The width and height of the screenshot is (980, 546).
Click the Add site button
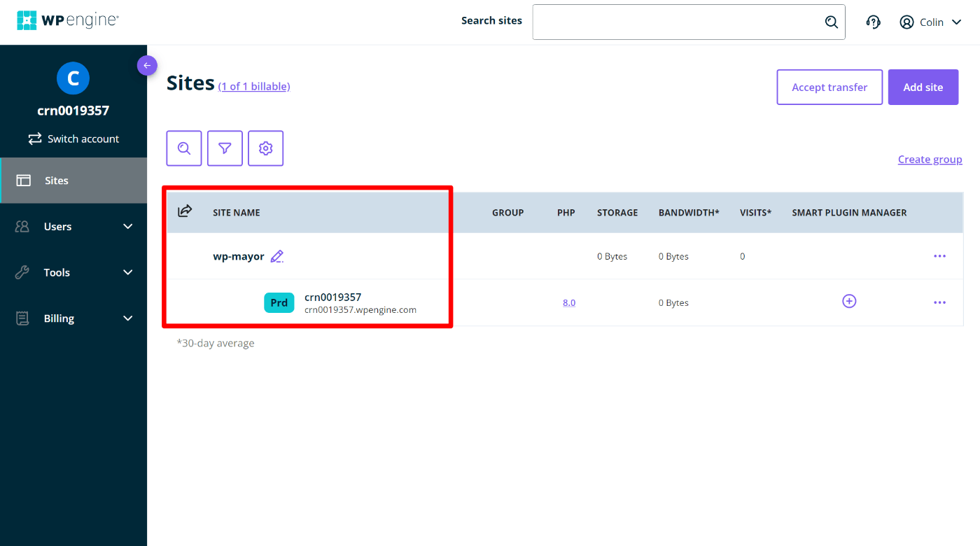[x=923, y=87]
